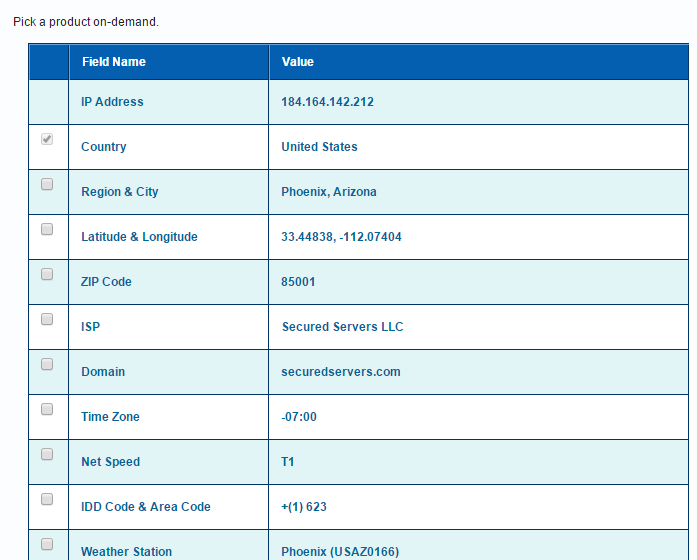This screenshot has height=560, width=697.
Task: Click the 'ZIP Code' field name
Action: [x=106, y=282]
